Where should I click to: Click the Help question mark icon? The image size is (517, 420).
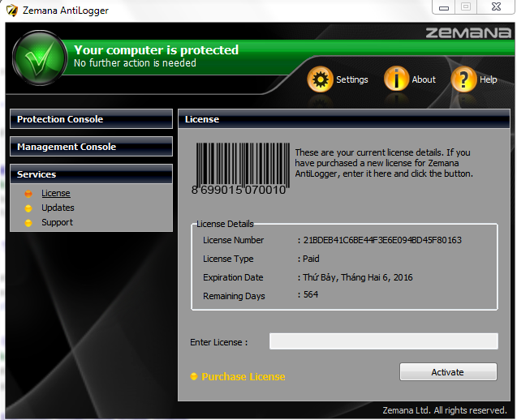point(463,79)
